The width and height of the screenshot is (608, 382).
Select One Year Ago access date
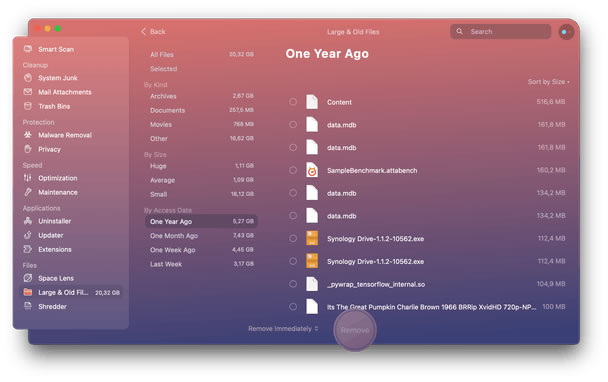point(201,221)
